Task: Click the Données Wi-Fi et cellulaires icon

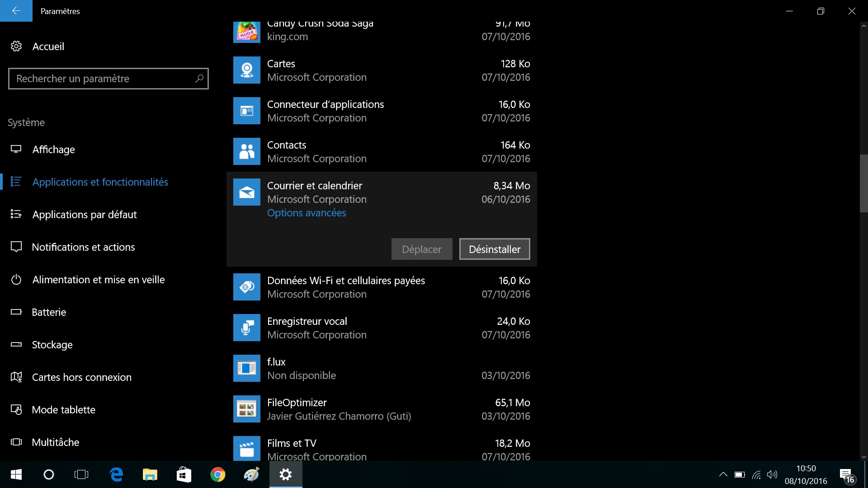Action: click(x=246, y=287)
